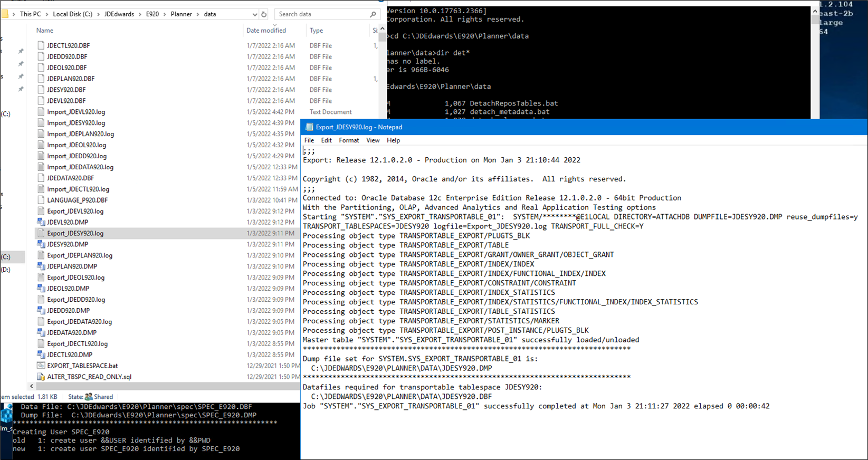Screen dimensions: 868x460
Task: Select the Import_JDEOL920.log file name
Action: [x=77, y=145]
